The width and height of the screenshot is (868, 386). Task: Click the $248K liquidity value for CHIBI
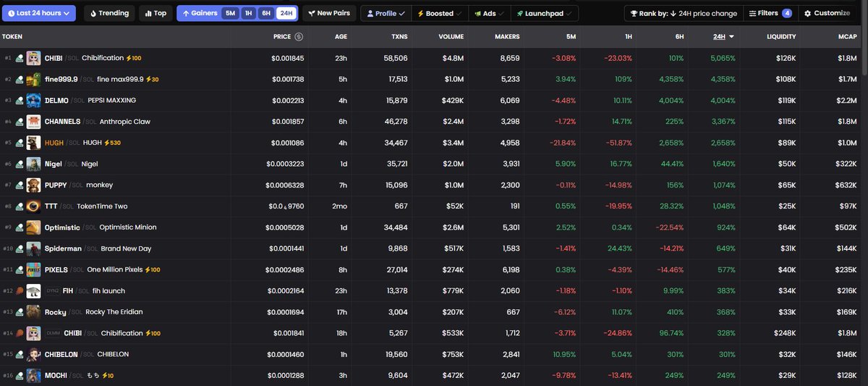pos(784,333)
